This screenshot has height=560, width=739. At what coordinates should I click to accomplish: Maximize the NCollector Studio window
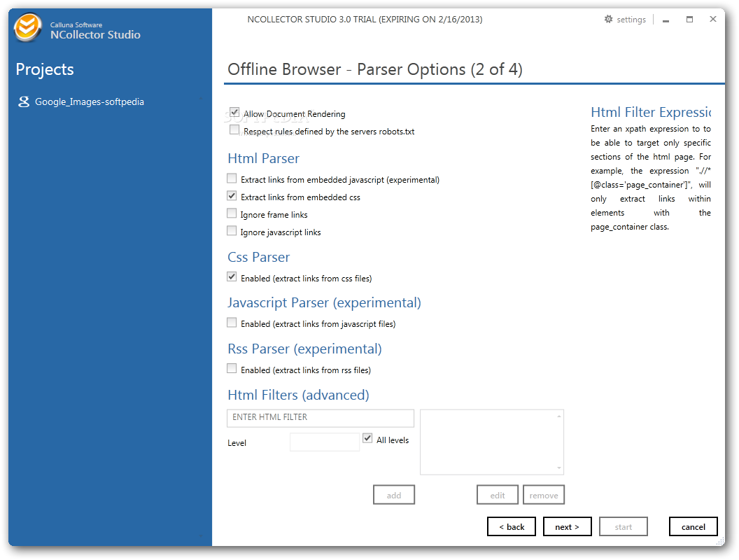(689, 20)
